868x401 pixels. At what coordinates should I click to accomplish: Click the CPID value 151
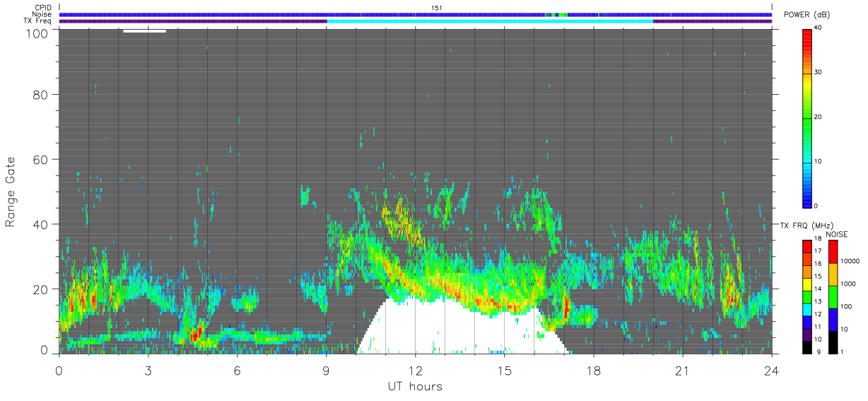coord(437,8)
